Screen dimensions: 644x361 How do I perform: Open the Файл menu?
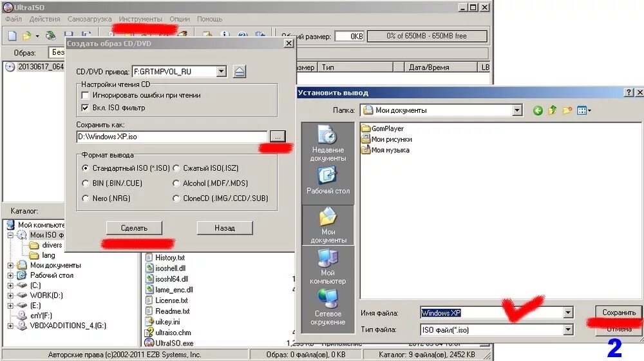(14, 19)
